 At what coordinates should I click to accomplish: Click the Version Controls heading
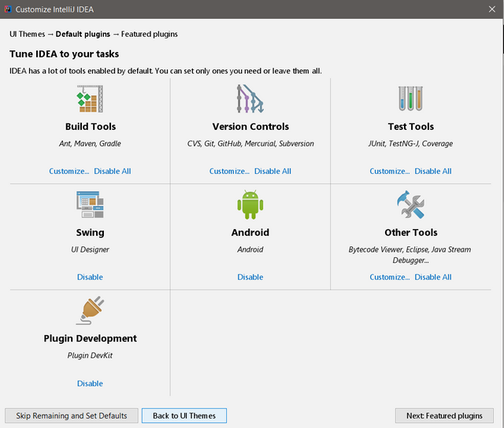pos(250,127)
